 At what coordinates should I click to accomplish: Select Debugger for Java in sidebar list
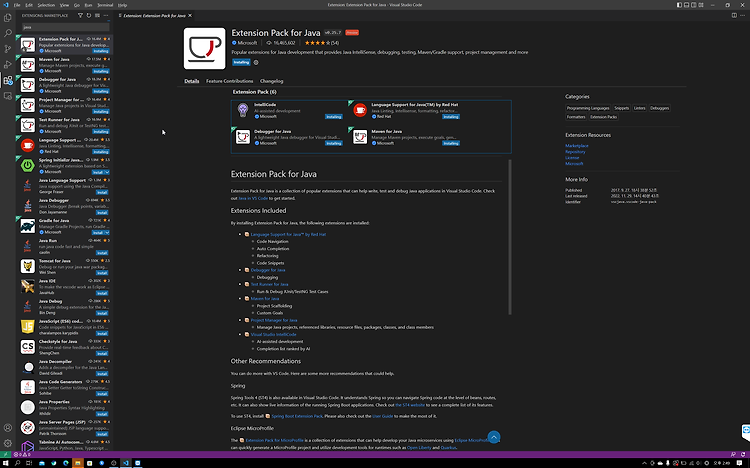tap(65, 85)
